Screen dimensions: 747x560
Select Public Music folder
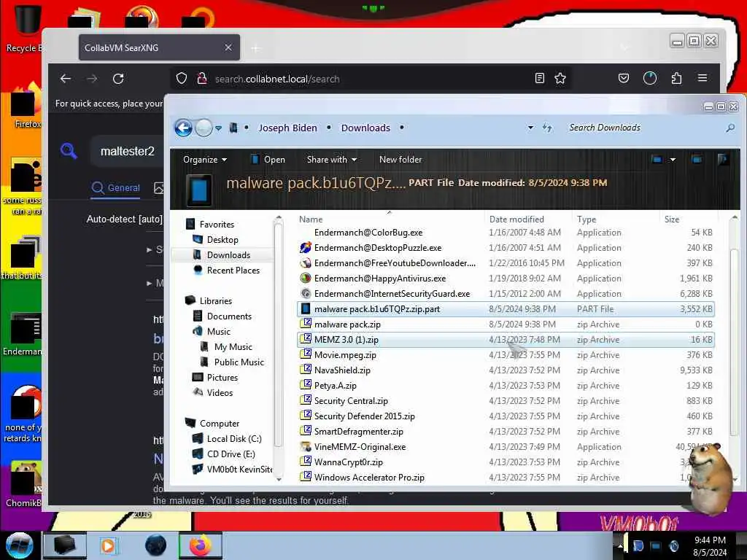tap(239, 362)
